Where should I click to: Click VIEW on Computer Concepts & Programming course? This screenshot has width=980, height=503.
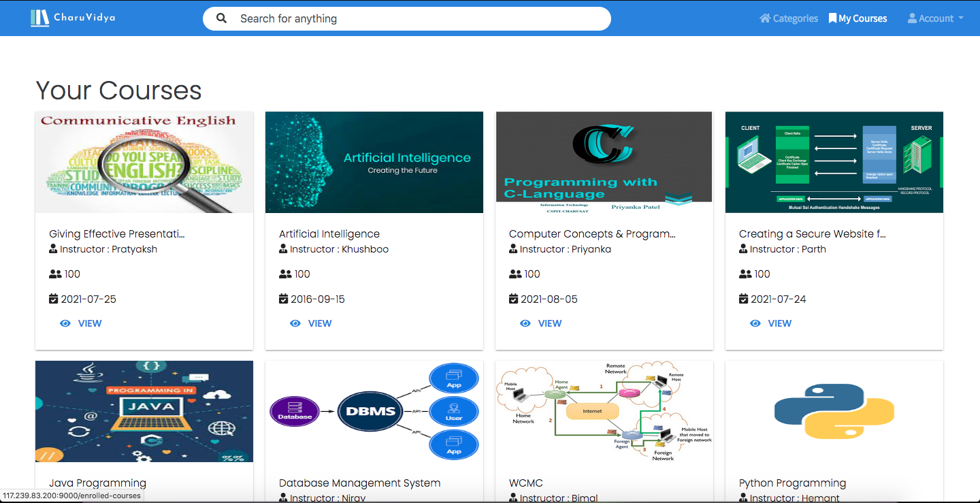click(x=541, y=323)
